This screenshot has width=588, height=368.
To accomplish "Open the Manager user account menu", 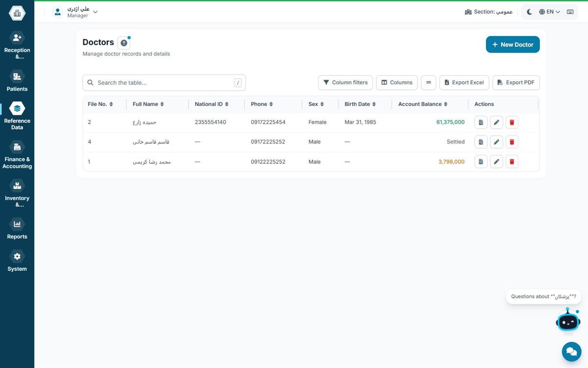I will click(75, 12).
